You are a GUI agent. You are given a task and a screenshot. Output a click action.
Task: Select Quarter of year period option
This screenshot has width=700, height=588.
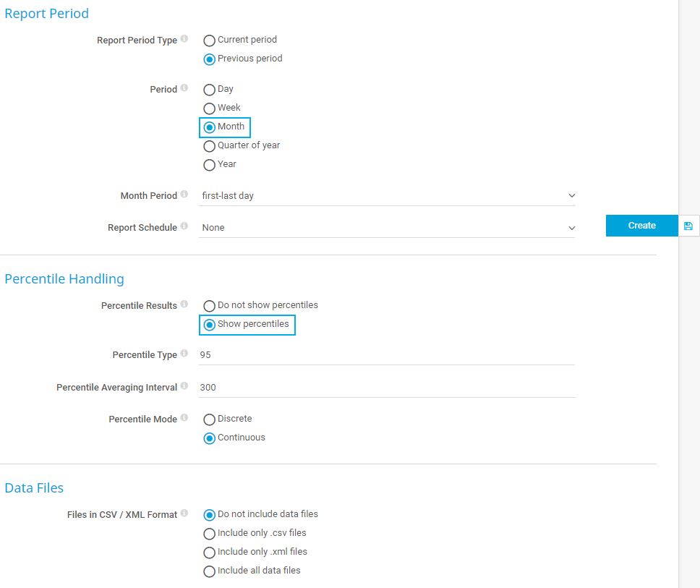[x=210, y=146]
